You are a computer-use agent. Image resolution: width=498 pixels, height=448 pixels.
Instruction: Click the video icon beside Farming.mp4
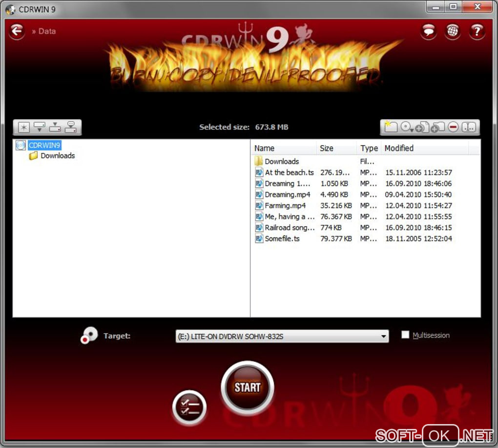(x=259, y=206)
